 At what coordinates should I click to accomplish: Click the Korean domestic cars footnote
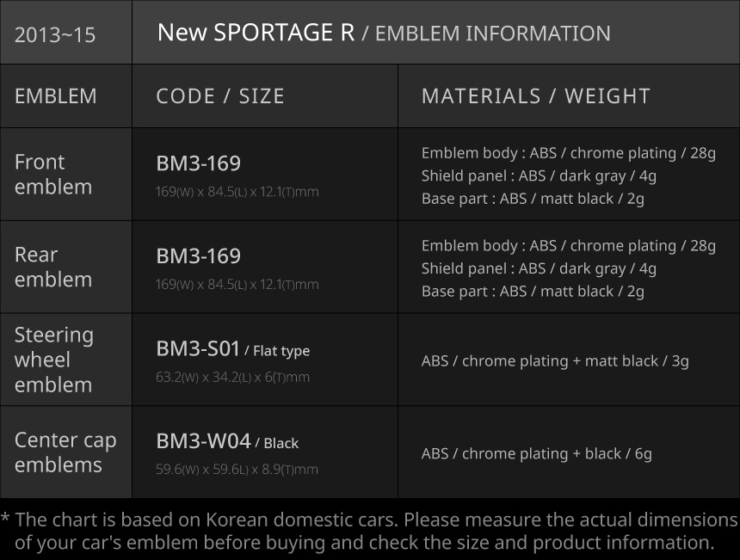pyautogui.click(x=370, y=531)
